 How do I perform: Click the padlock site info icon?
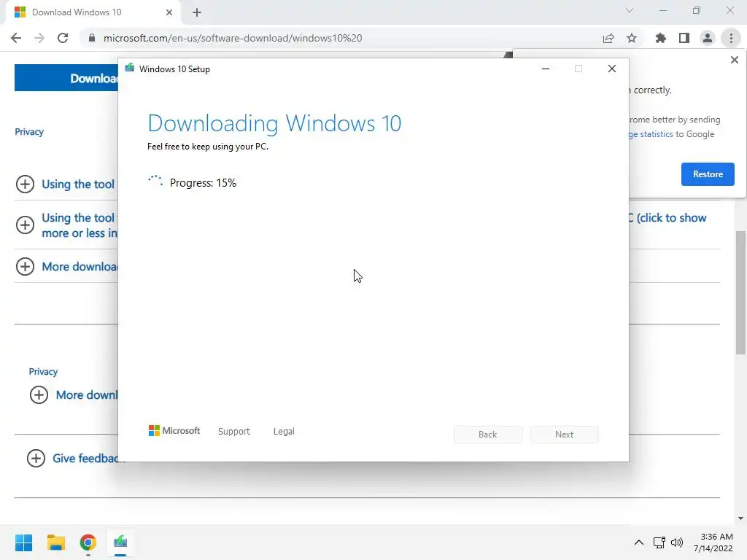[92, 38]
